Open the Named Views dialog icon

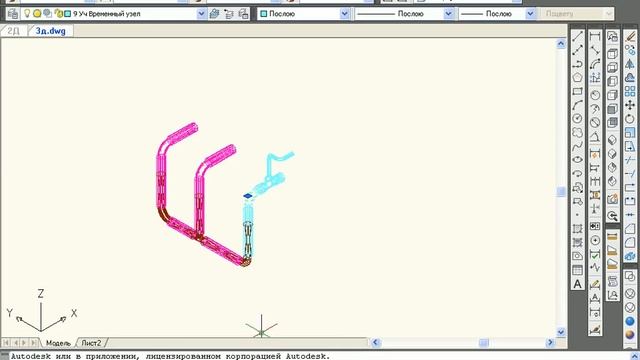pyautogui.click(x=612, y=36)
